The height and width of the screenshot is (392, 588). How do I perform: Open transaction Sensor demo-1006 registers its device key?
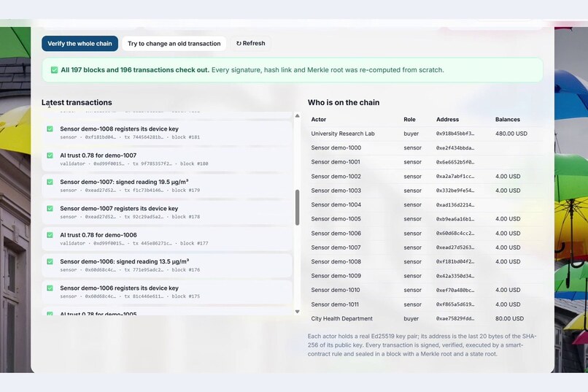click(x=167, y=292)
